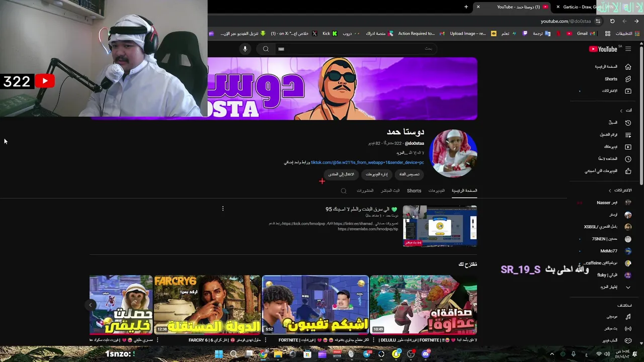Expand the الاشتراكات subscriptions section header
Image resolution: width=644 pixels, height=362 pixels.
tap(620, 191)
